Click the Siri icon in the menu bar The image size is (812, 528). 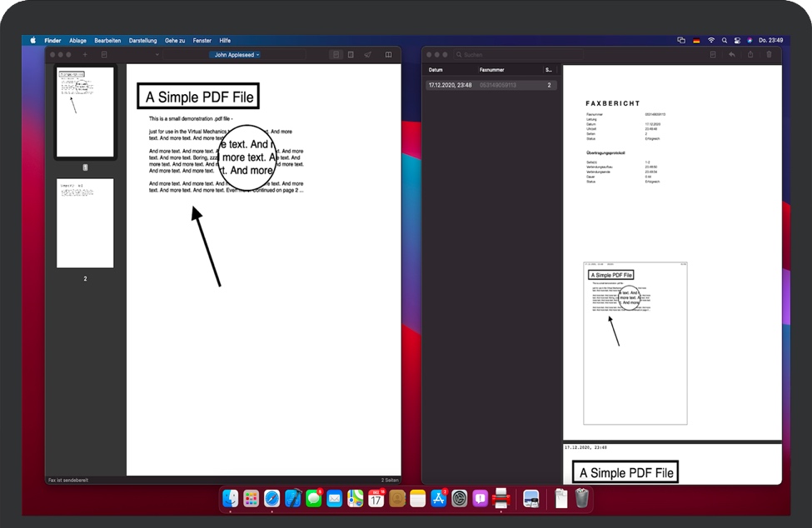pos(750,40)
